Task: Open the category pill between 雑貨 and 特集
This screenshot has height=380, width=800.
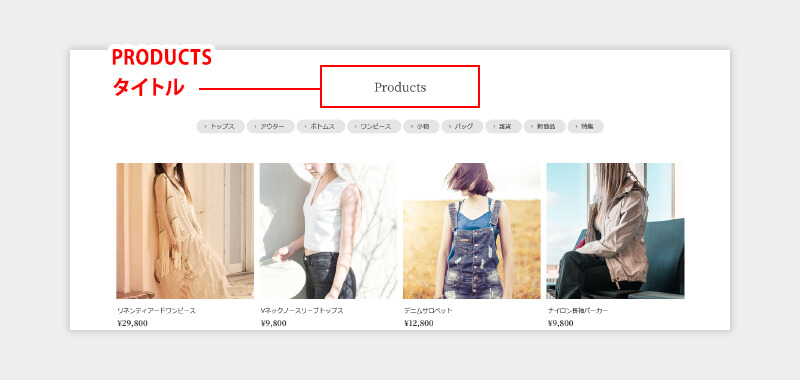Action: coord(544,126)
